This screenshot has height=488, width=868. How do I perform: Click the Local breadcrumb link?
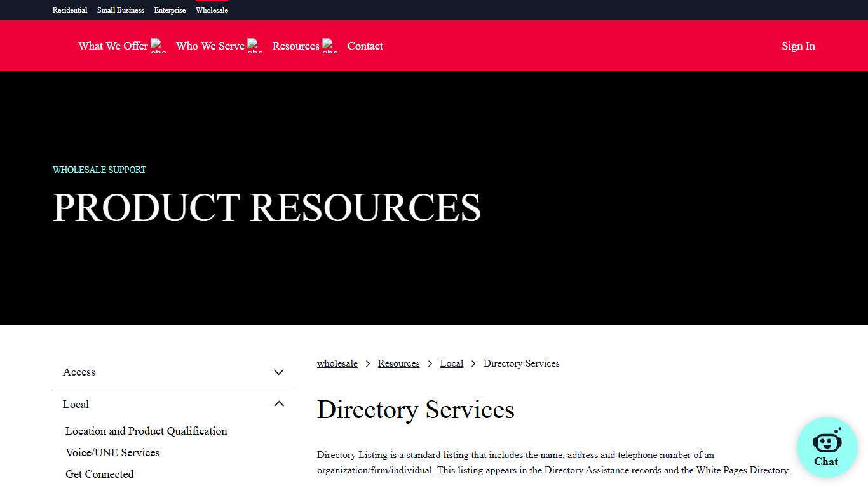coord(451,363)
